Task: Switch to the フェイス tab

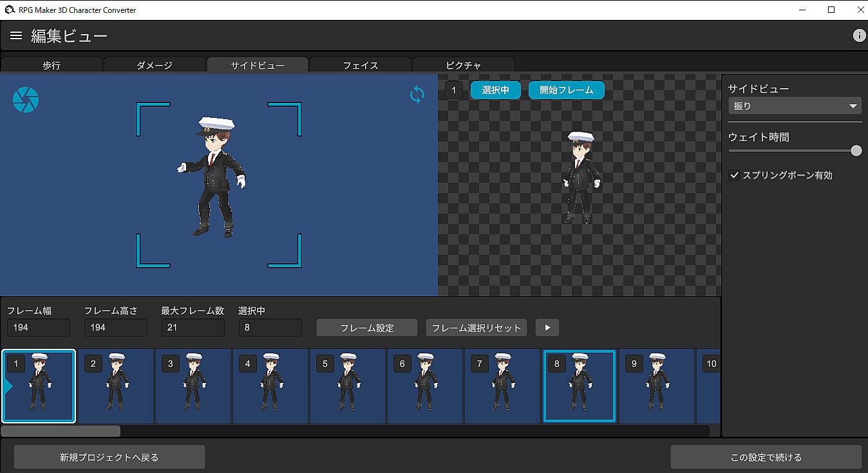Action: (x=361, y=65)
